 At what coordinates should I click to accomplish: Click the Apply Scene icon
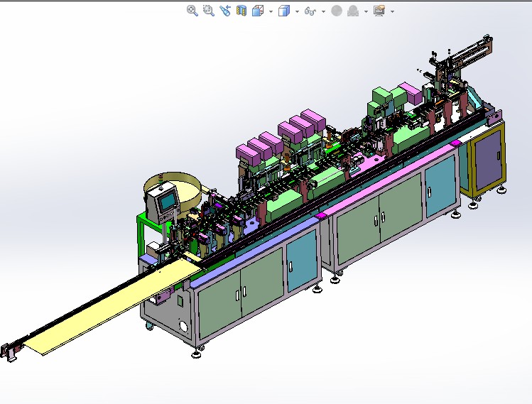353,11
